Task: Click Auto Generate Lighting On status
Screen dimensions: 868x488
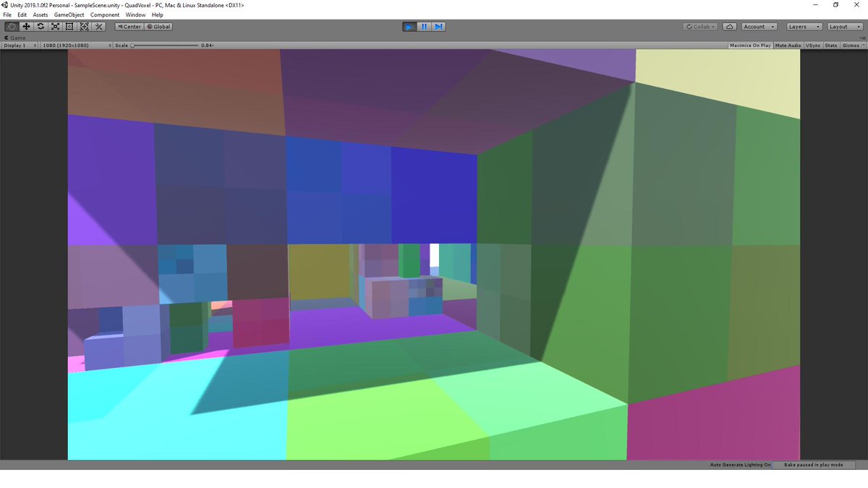Action: [740, 465]
